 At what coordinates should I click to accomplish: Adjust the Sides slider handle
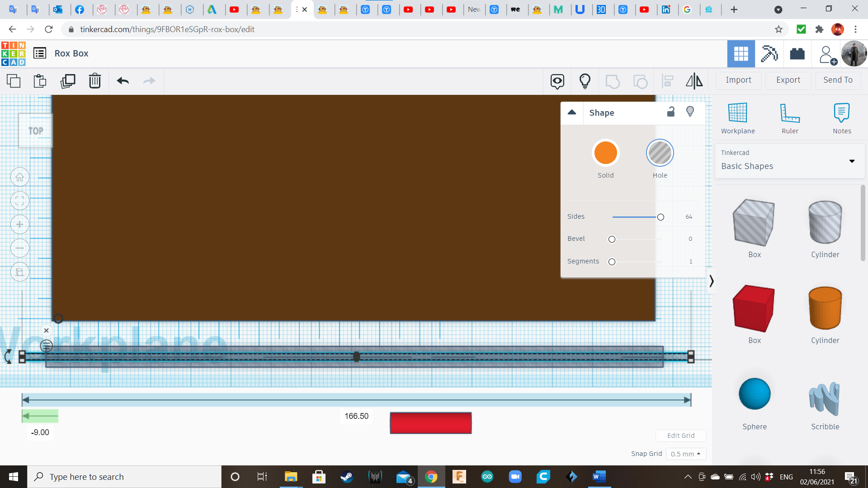point(660,217)
